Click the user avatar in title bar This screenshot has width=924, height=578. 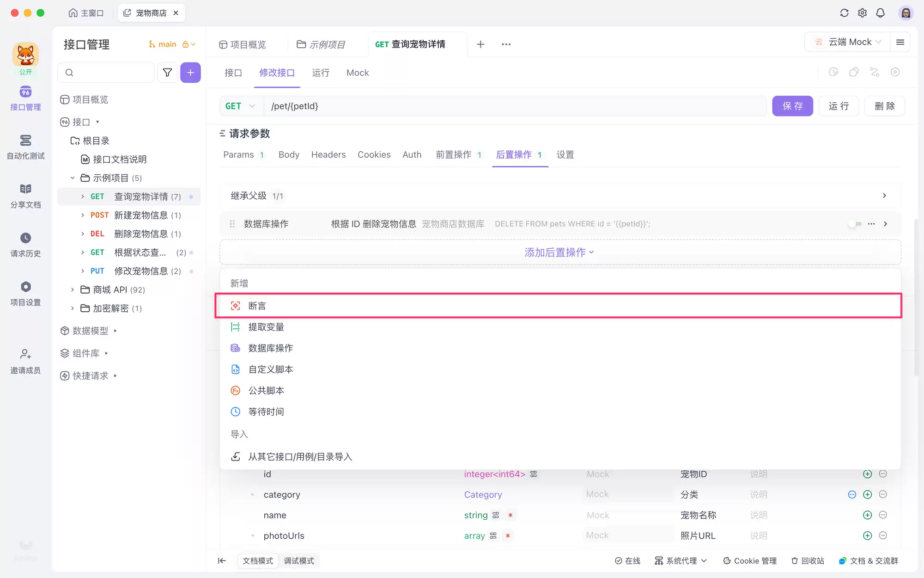906,13
